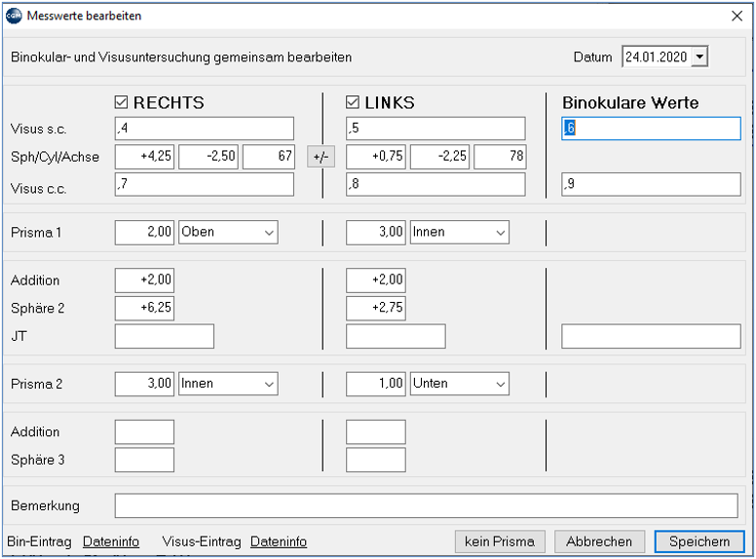
Task: Open the Datum calendar dropdown
Action: point(699,56)
